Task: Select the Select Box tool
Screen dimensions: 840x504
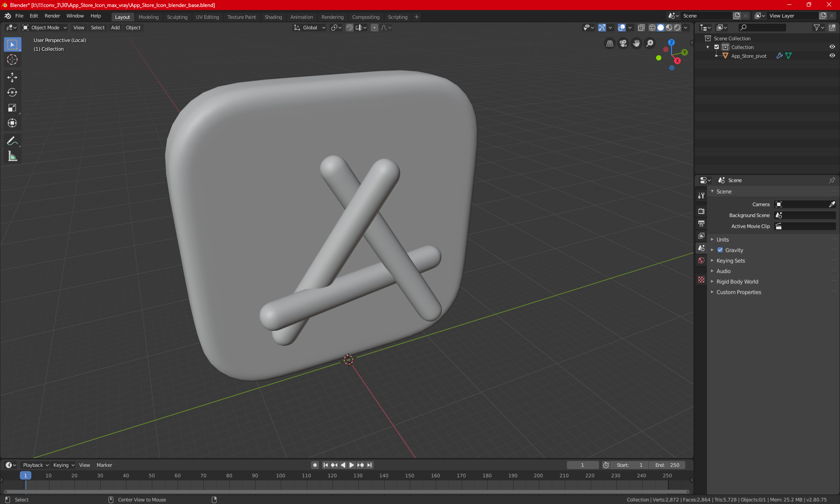Action: tap(12, 45)
